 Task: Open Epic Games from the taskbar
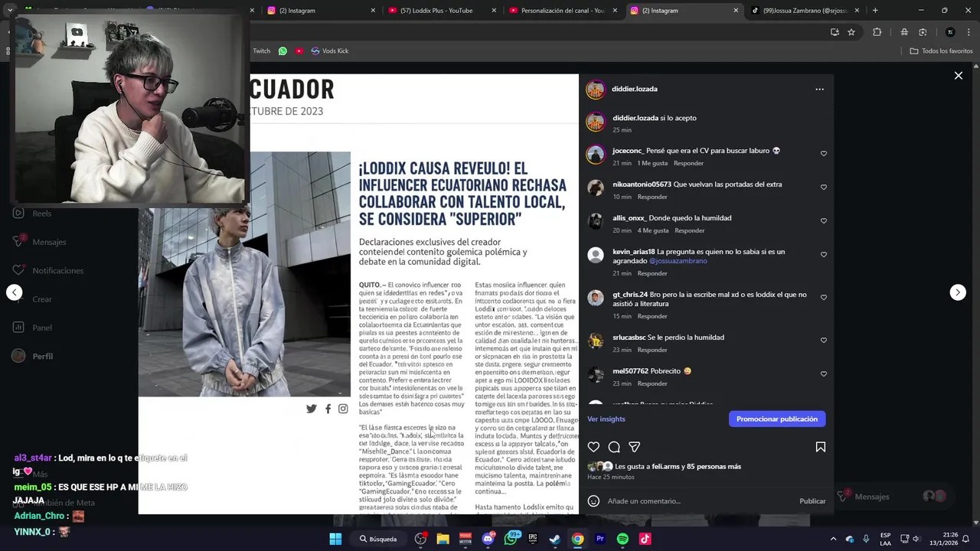[x=533, y=539]
